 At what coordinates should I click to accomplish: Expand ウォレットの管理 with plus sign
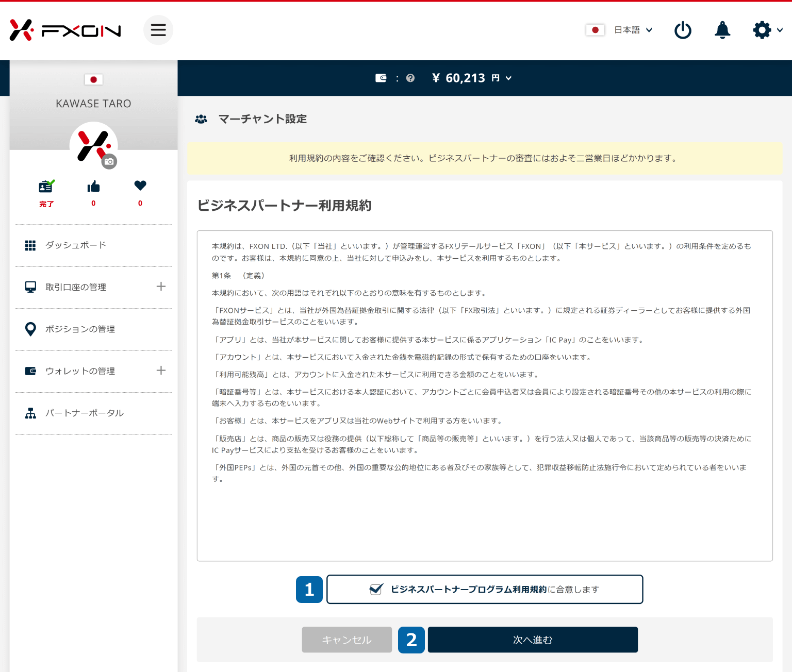pos(161,371)
